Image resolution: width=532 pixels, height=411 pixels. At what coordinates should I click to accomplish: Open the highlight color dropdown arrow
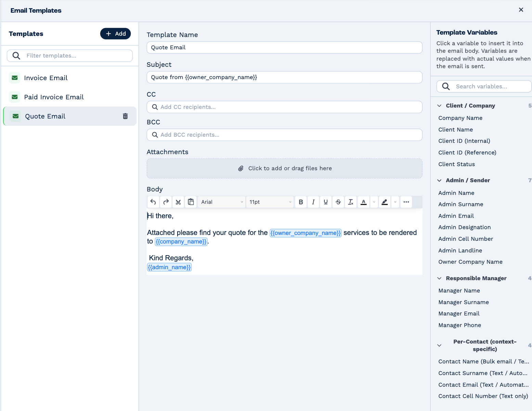395,202
